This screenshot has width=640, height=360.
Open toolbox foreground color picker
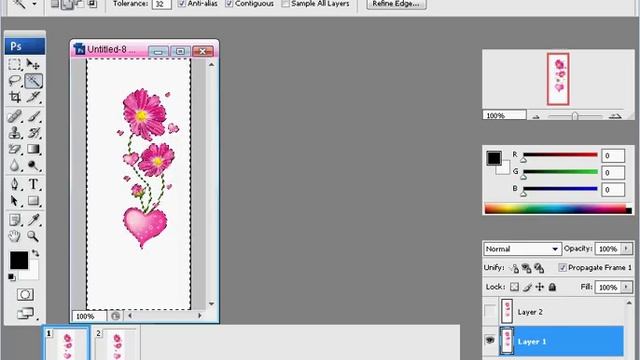coord(18,260)
